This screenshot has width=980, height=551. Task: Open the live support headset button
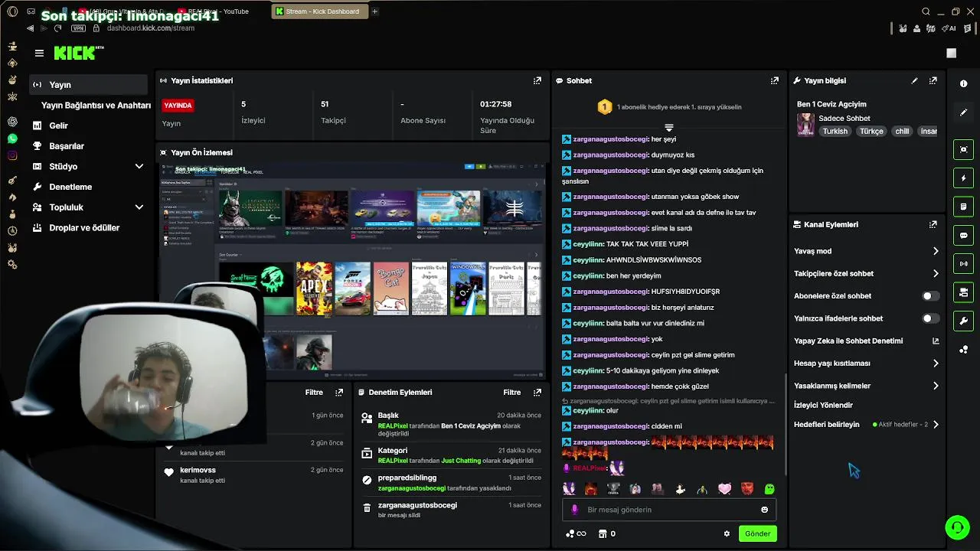point(956,527)
